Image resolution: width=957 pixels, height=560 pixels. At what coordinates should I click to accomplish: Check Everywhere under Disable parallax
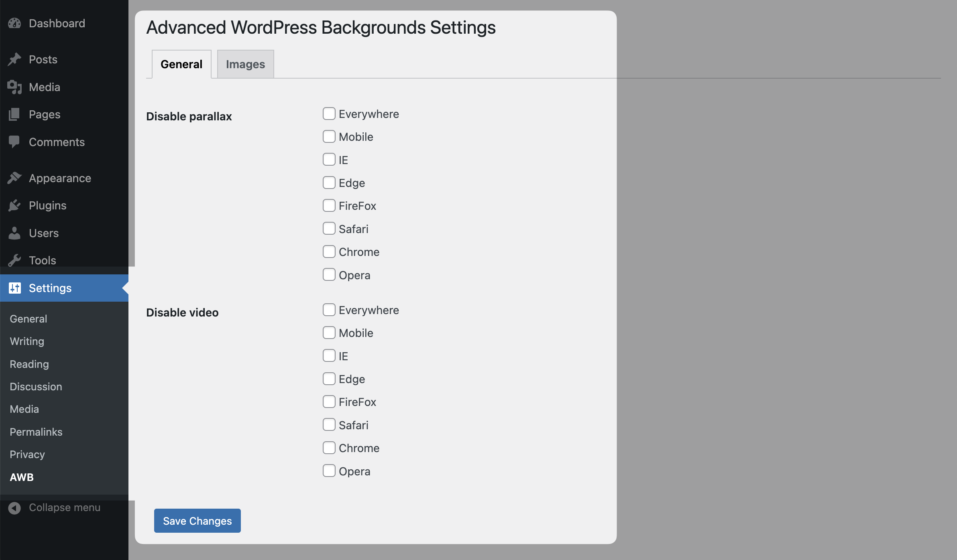[x=329, y=114]
